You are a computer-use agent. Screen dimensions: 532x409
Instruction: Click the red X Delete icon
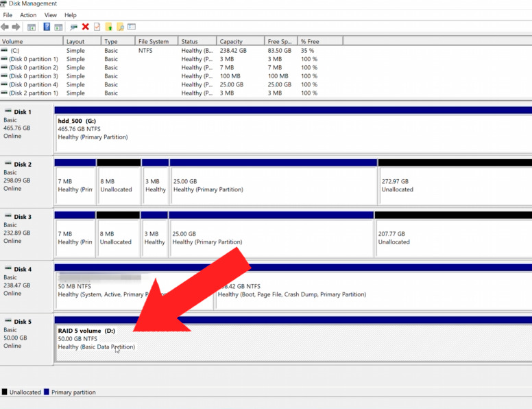click(x=86, y=27)
